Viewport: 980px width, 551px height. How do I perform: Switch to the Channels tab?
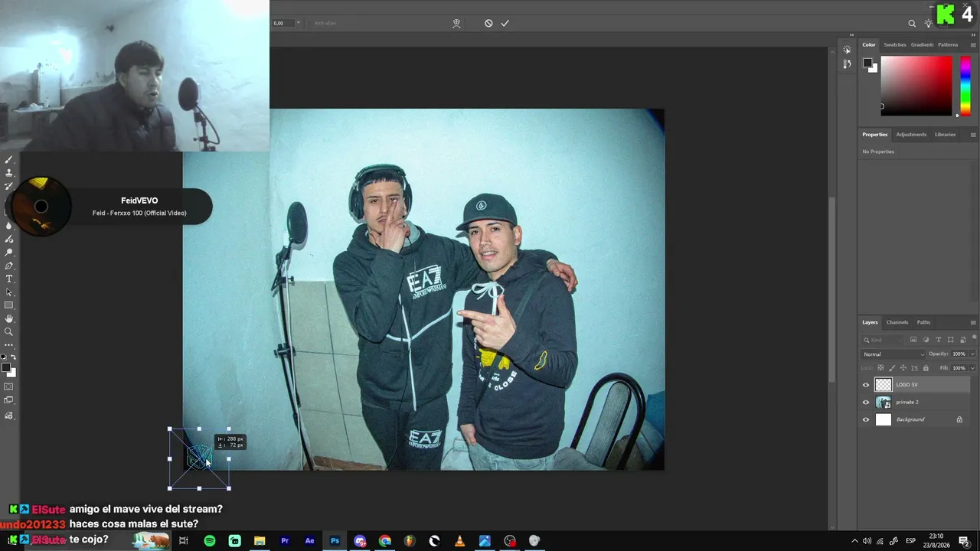[897, 322]
